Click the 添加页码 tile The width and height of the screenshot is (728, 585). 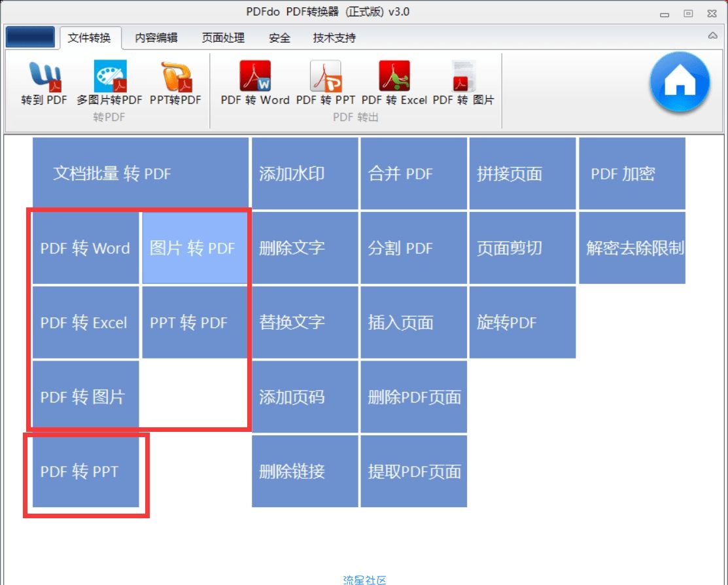(305, 397)
